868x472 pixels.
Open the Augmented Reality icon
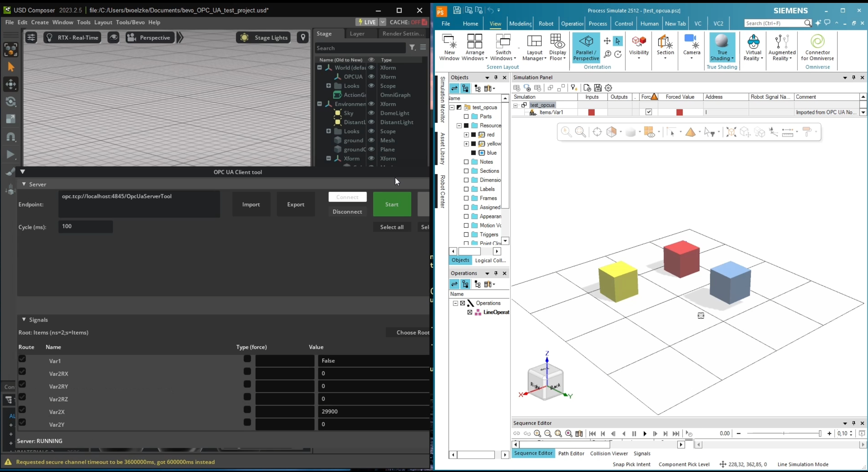pyautogui.click(x=782, y=41)
